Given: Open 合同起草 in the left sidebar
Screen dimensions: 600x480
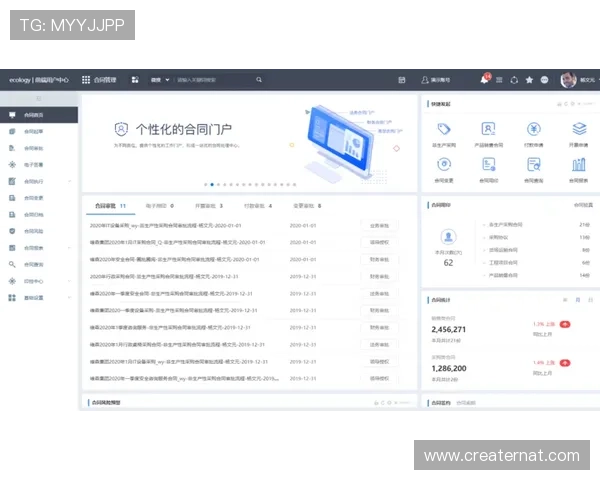Looking at the screenshot, I should pos(39,131).
